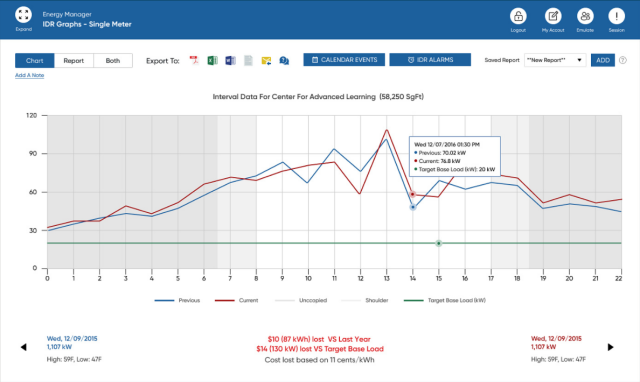Click the ADD saved report button

pyautogui.click(x=603, y=60)
